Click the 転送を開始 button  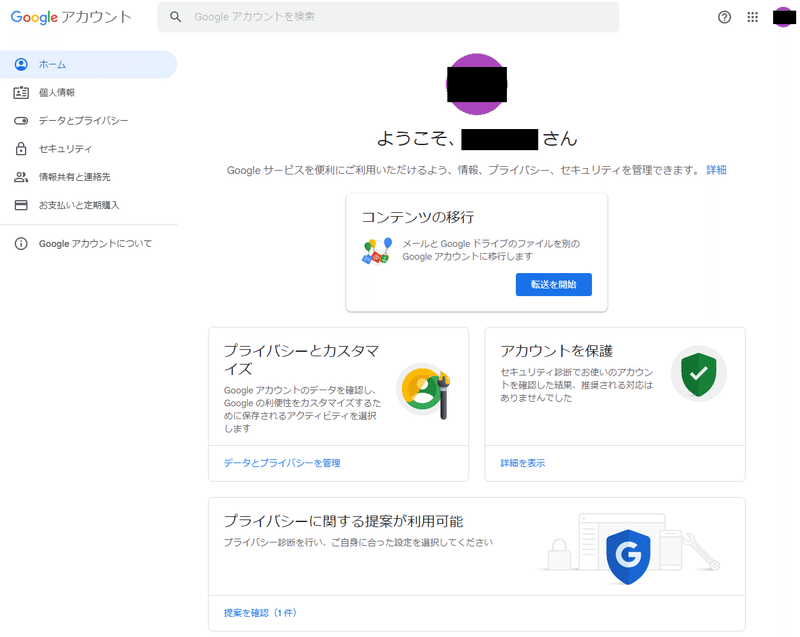[554, 284]
